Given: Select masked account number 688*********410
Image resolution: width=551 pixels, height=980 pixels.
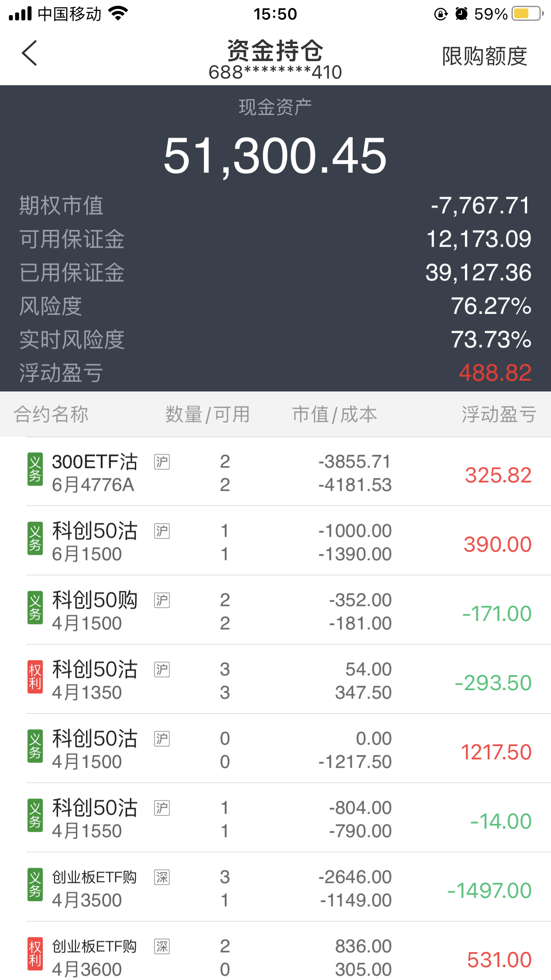Looking at the screenshot, I should pyautogui.click(x=275, y=72).
